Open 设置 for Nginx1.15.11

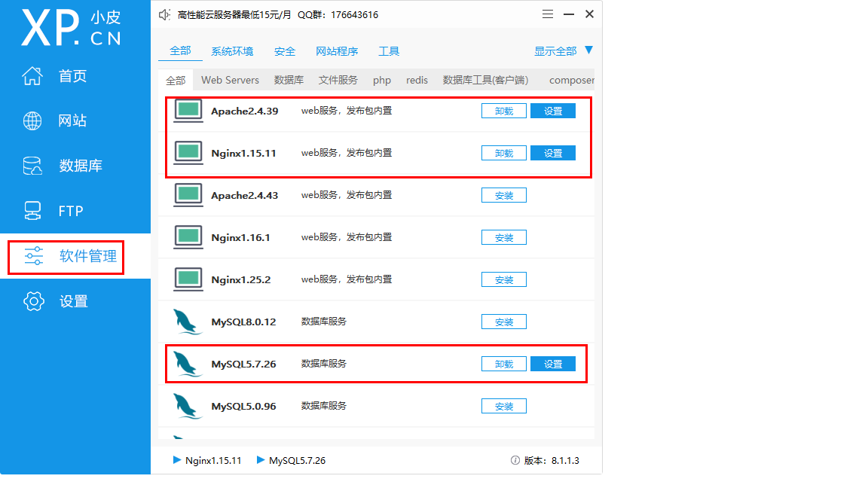553,153
